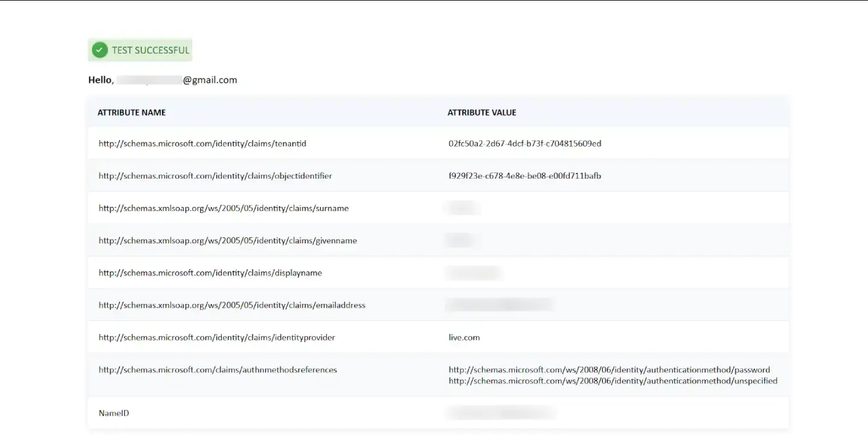Open the givenname claim URL
Screen dimensions: 868x435
pos(227,240)
